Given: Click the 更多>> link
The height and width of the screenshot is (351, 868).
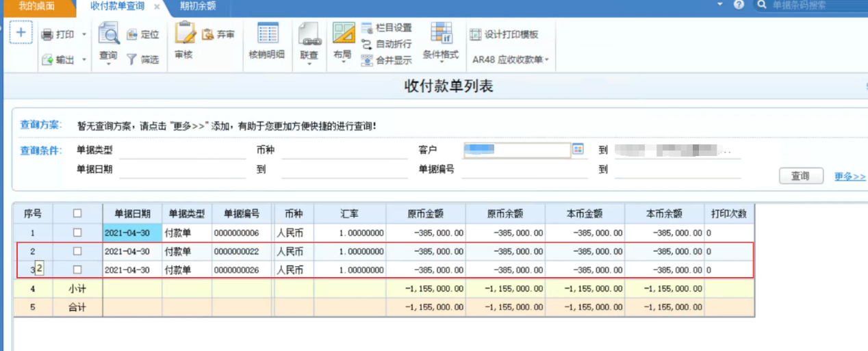Looking at the screenshot, I should [x=850, y=177].
